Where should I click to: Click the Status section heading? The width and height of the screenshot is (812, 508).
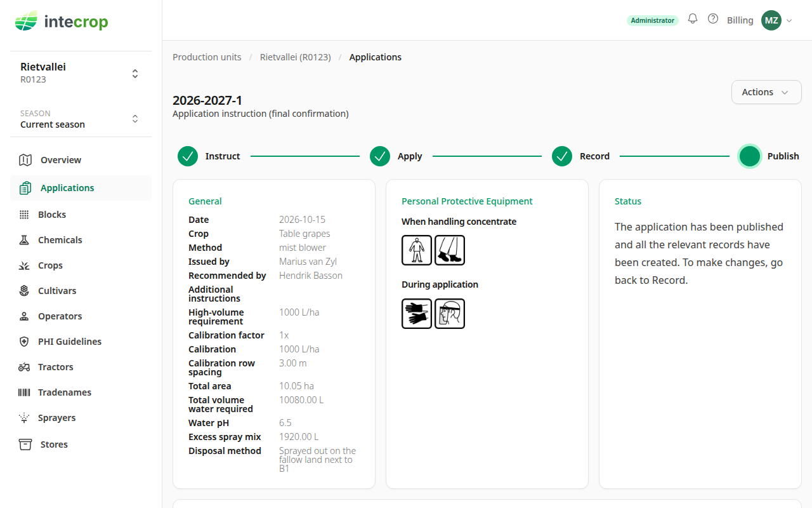click(x=628, y=201)
